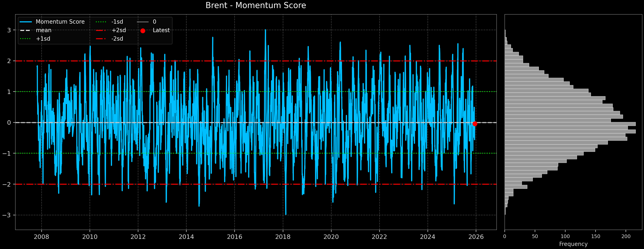Viewport: 644px width, 249px height.
Task: Click the red Latest data point marker
Action: (475, 124)
